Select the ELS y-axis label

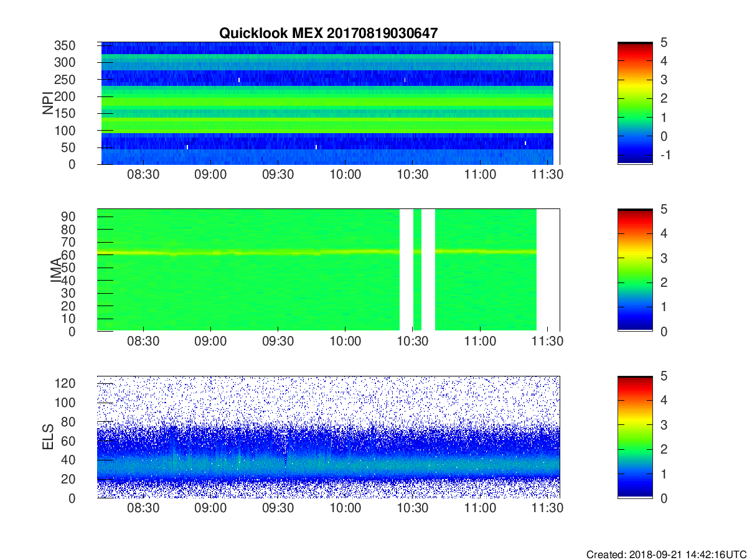(x=48, y=437)
